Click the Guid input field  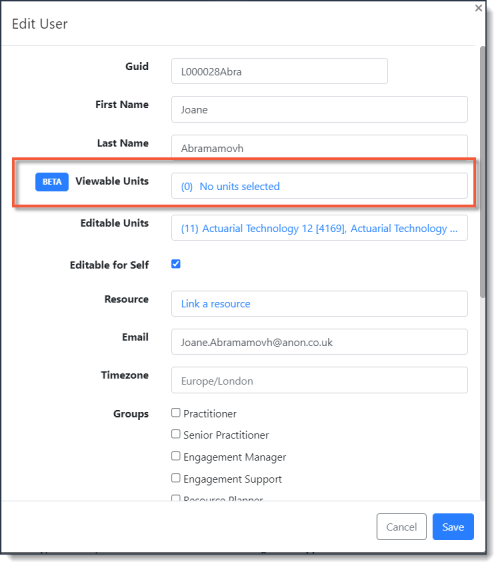(x=279, y=71)
